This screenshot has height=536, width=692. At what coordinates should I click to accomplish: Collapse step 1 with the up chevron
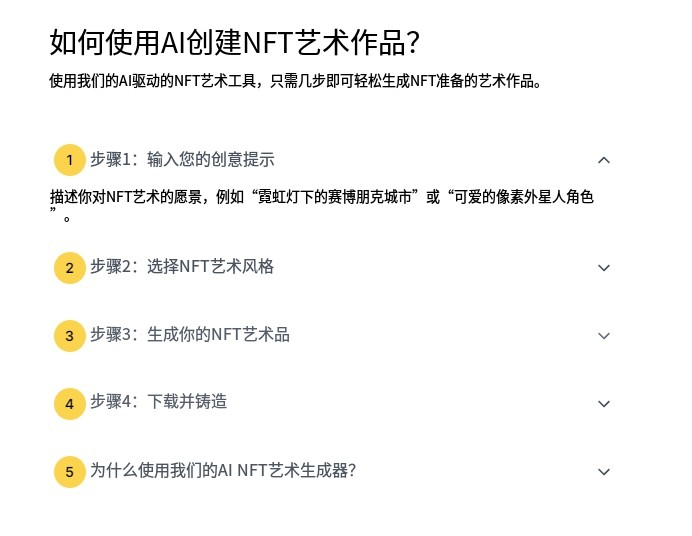point(603,160)
